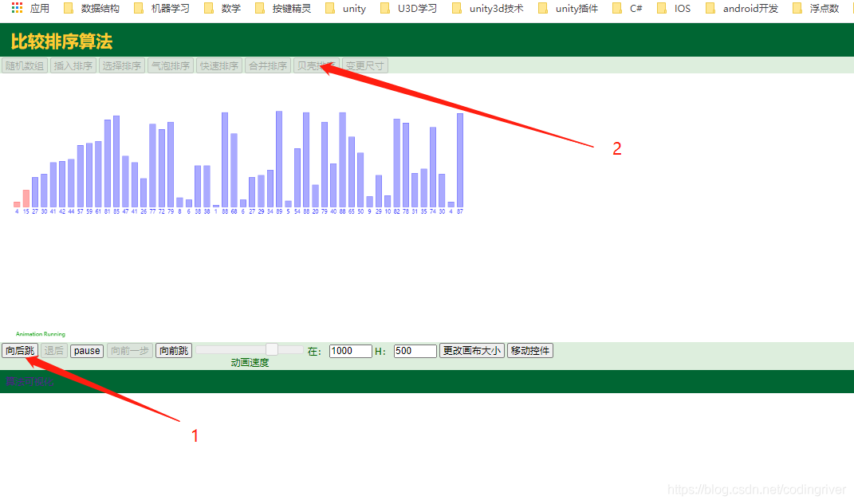Start 快速排序 quick sort
854x504 pixels.
[x=219, y=65]
